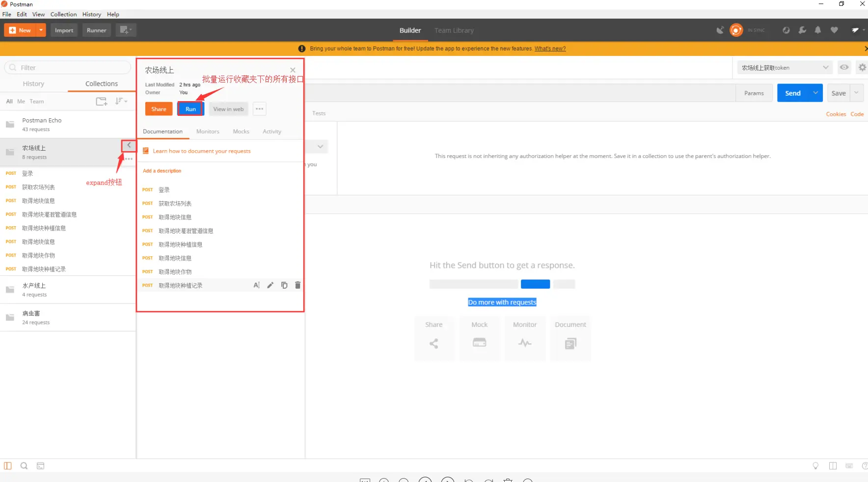
Task: Open settings via the wrench icon
Action: (802, 30)
